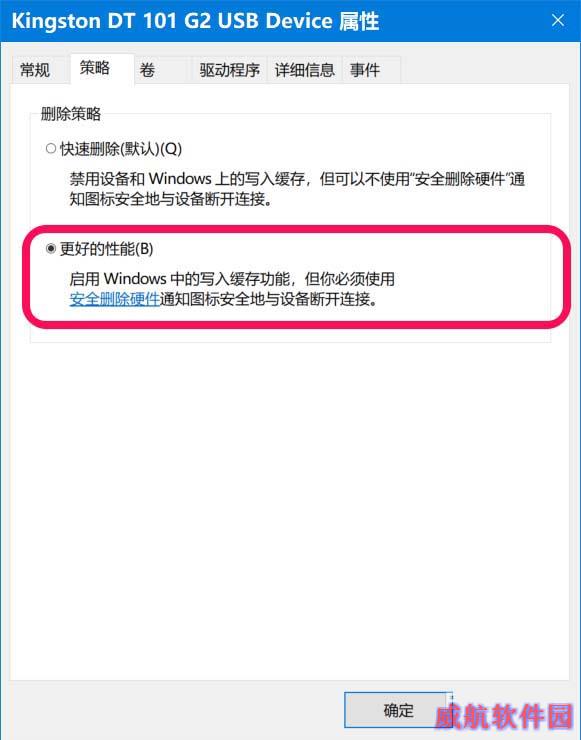Open the 安全删除硬件 hyperlink
The width and height of the screenshot is (581, 740).
click(115, 299)
